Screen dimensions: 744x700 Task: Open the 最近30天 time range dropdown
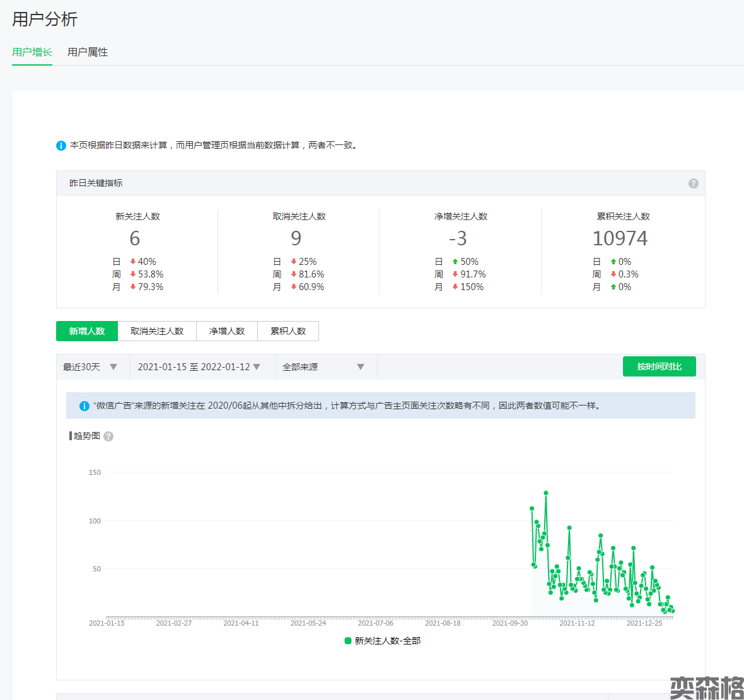coord(90,367)
